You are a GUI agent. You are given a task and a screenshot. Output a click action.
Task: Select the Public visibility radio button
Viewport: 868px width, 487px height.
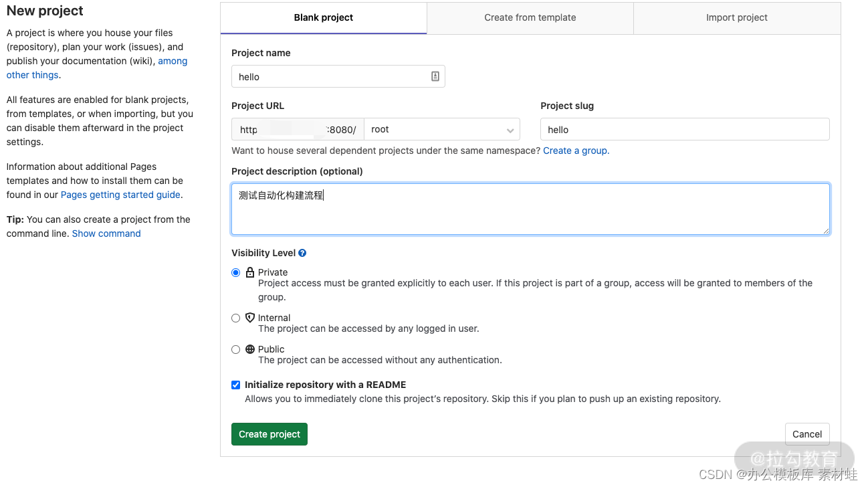point(235,349)
